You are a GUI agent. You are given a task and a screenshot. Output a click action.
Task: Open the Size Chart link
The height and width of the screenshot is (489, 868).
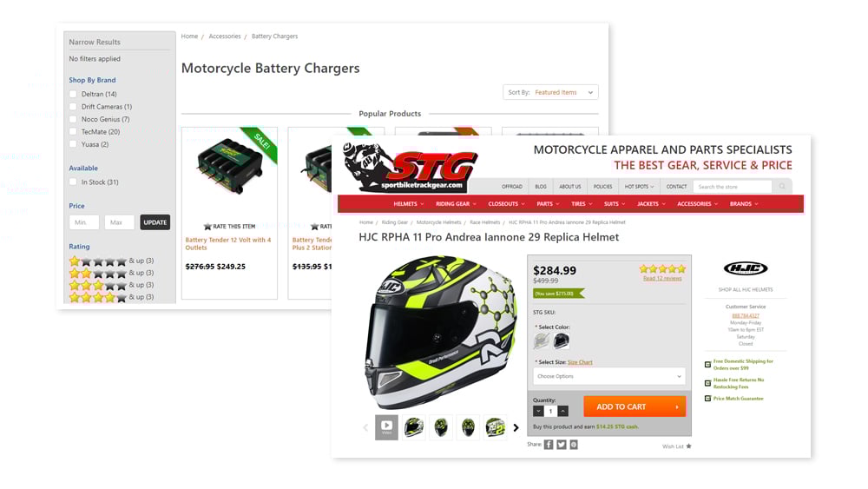580,362
